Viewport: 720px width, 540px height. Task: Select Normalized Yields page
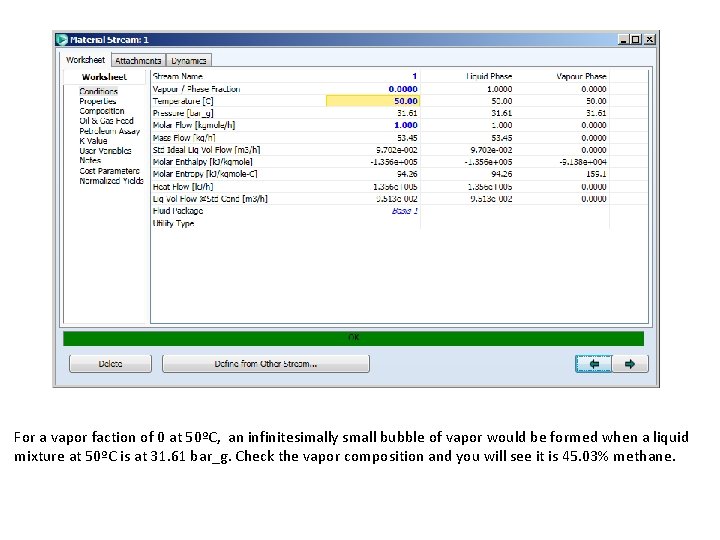(111, 181)
